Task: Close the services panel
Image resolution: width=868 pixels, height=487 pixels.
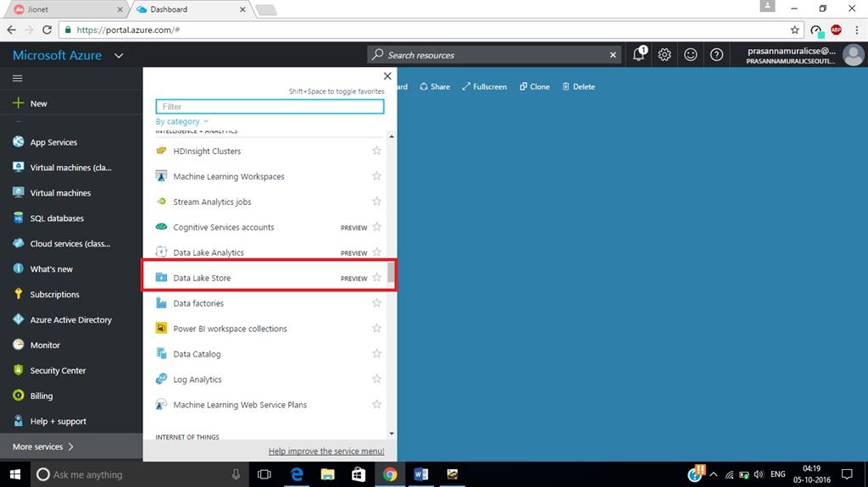Action: click(387, 76)
